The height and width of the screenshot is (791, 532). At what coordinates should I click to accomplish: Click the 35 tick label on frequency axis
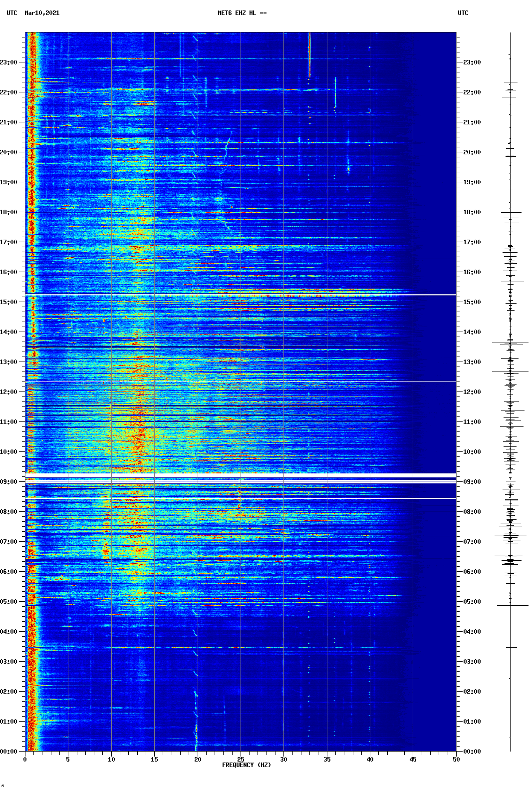point(327,759)
